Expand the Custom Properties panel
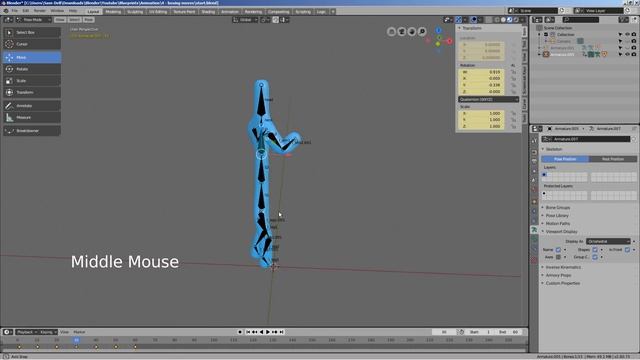The image size is (640, 360). (562, 283)
